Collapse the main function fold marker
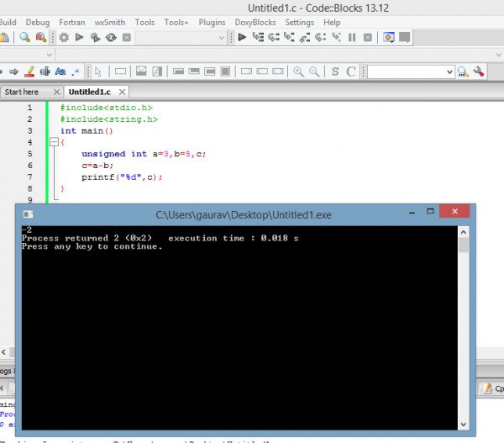 tap(52, 143)
